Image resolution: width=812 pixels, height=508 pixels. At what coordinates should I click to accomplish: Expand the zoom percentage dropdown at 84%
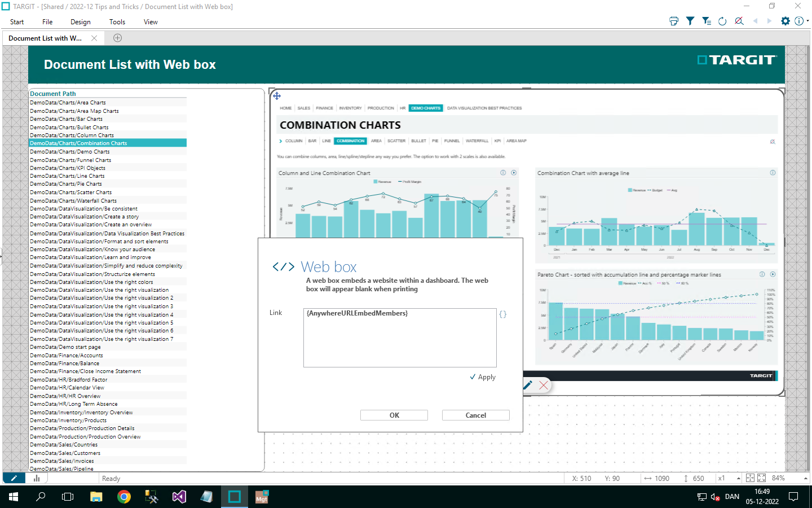806,478
